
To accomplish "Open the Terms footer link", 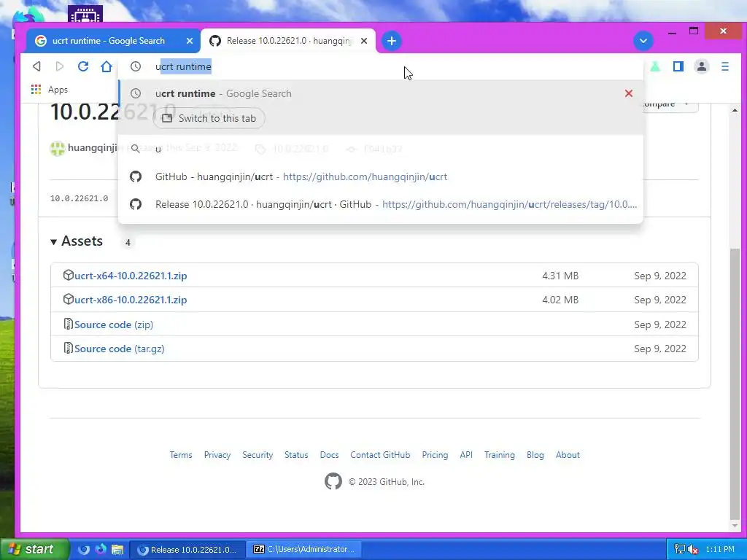I will pos(181,455).
